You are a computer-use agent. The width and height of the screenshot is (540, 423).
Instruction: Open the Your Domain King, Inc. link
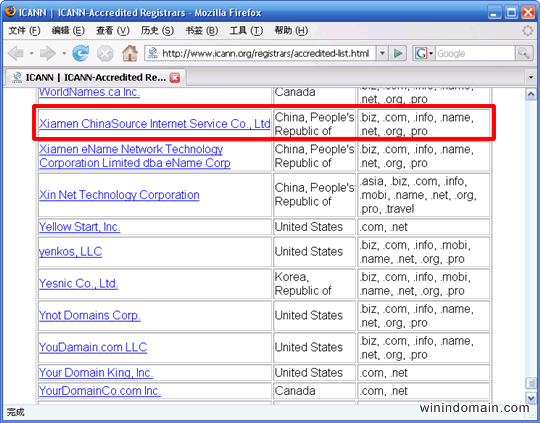(96, 373)
